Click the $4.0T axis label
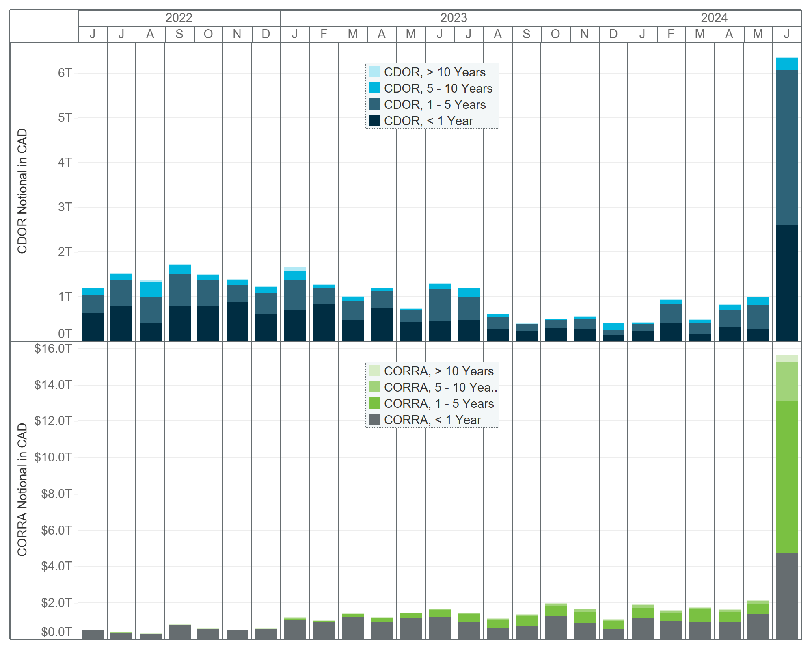Image resolution: width=812 pixels, height=650 pixels. coord(56,566)
